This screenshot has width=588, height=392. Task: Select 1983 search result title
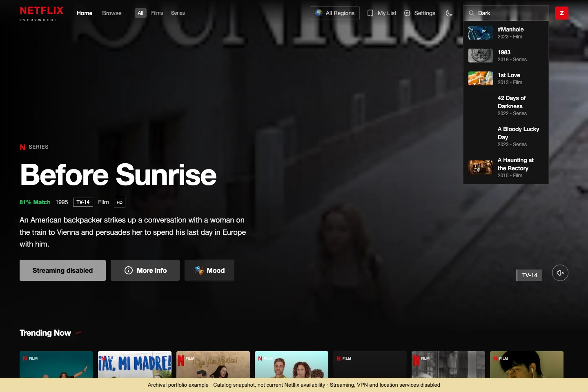click(504, 52)
